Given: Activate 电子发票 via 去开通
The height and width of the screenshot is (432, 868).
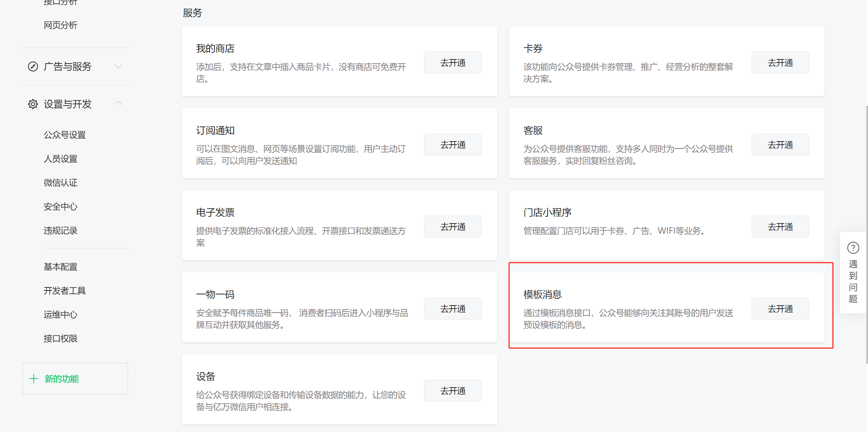Looking at the screenshot, I should [452, 227].
